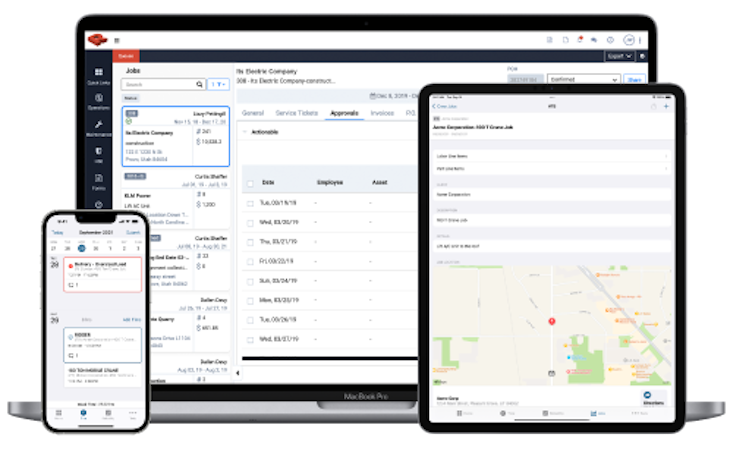Expand the second line items row on tablet
733x450 pixels.
pyautogui.click(x=552, y=169)
